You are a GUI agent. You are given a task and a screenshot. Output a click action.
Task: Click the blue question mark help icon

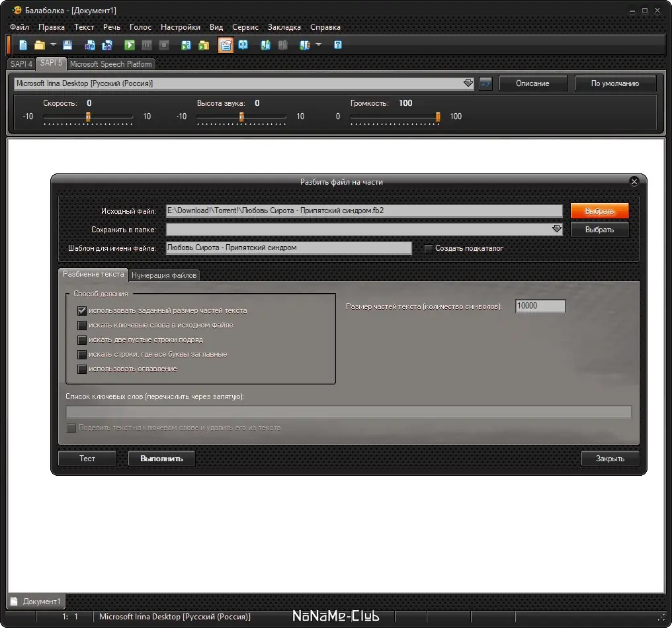tap(338, 45)
